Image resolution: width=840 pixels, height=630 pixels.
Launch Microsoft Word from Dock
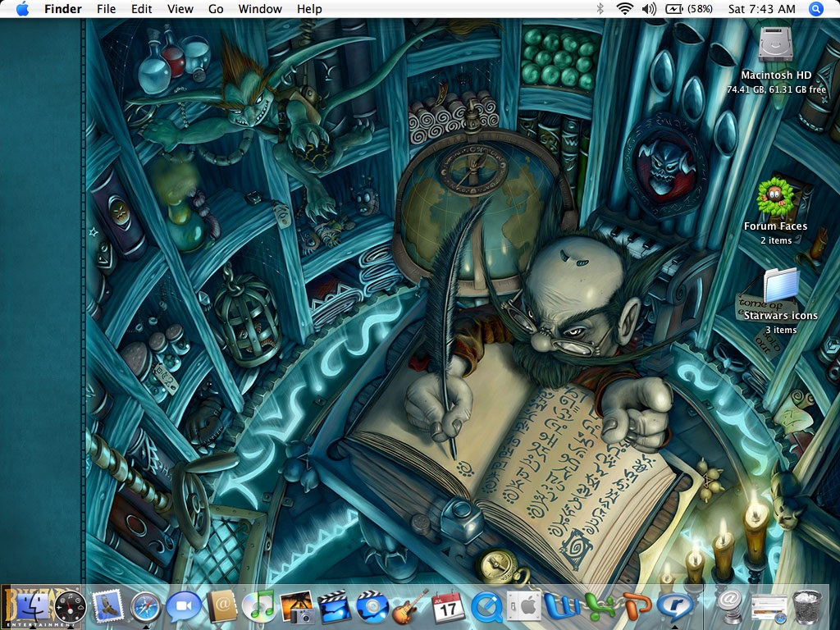pyautogui.click(x=562, y=608)
